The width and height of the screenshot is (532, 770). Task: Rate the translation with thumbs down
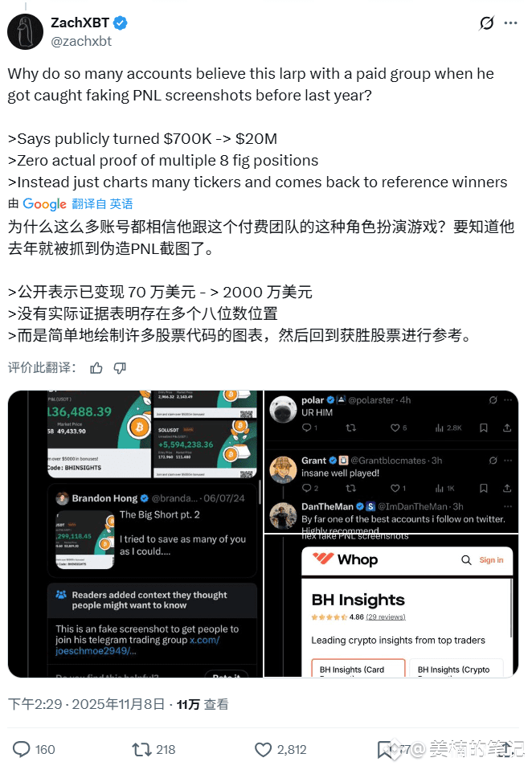click(x=120, y=368)
